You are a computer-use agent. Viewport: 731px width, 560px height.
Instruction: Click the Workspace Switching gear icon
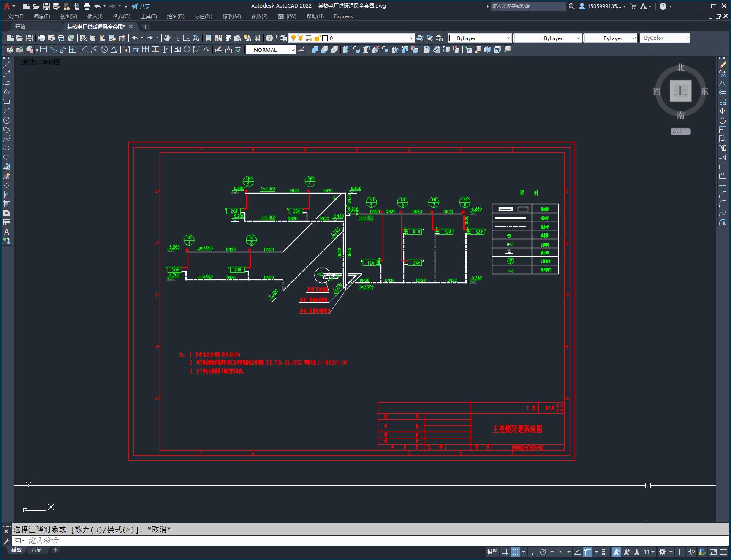pos(662,552)
